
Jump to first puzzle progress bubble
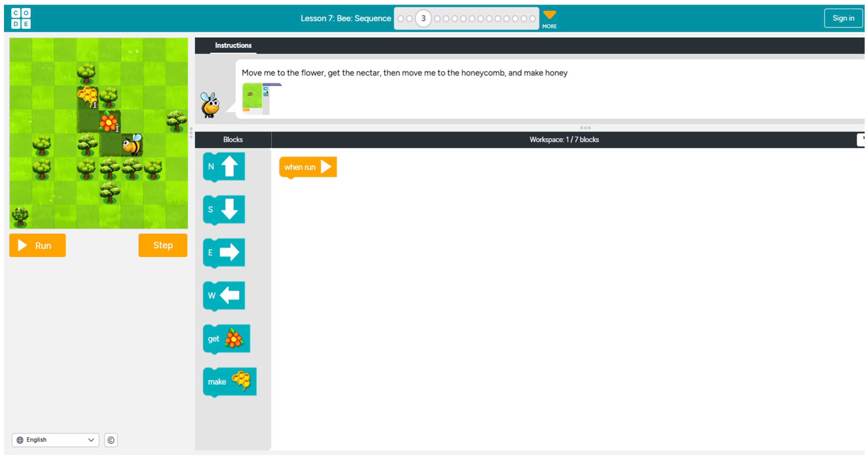pyautogui.click(x=401, y=19)
